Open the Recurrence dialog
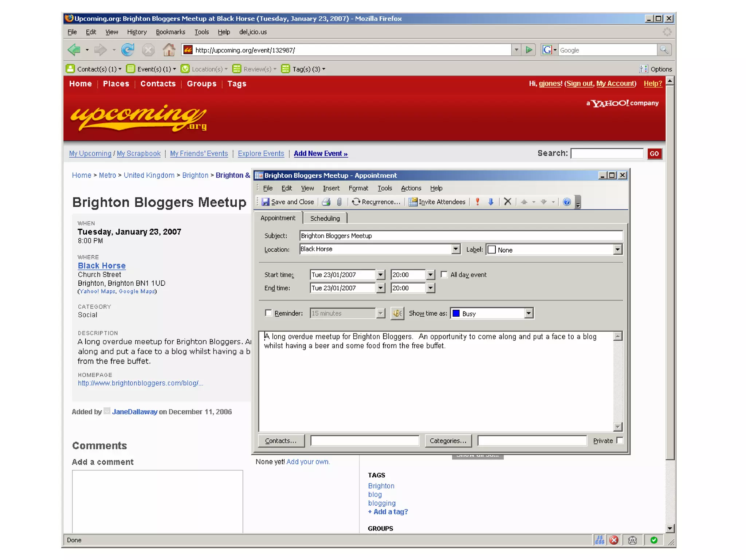The image size is (746, 560). [376, 202]
